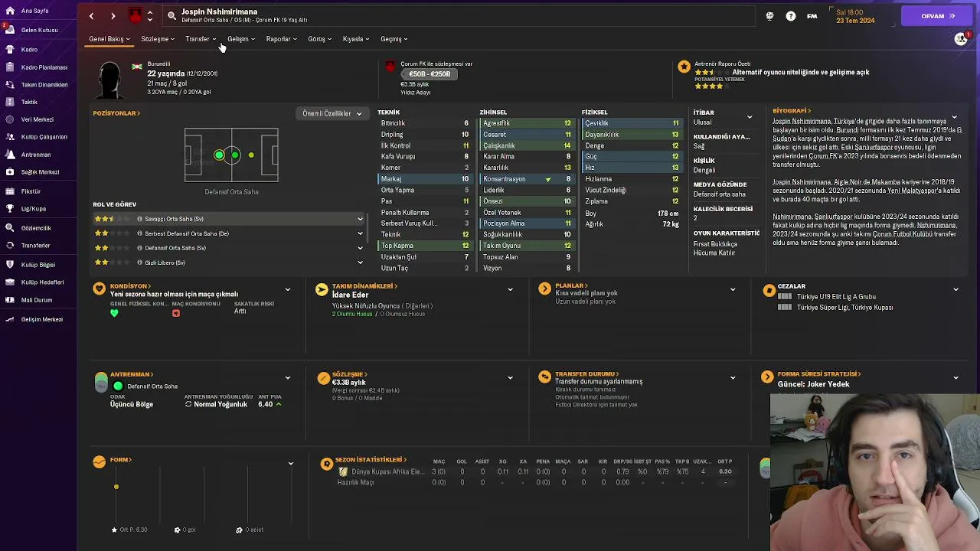Select the Markaj attribute row

click(425, 179)
